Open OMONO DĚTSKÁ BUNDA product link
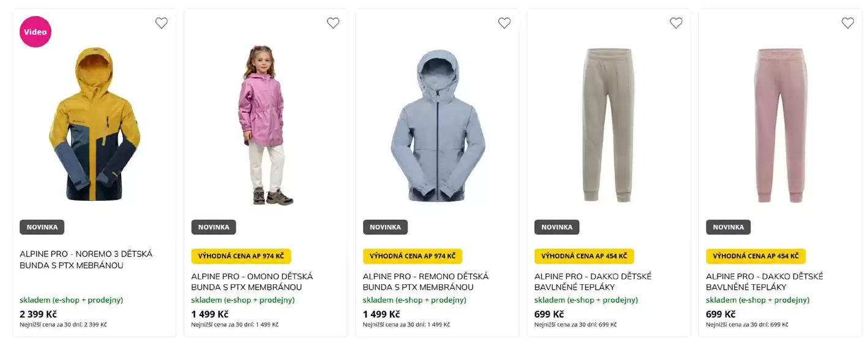The width and height of the screenshot is (868, 343). 252,282
